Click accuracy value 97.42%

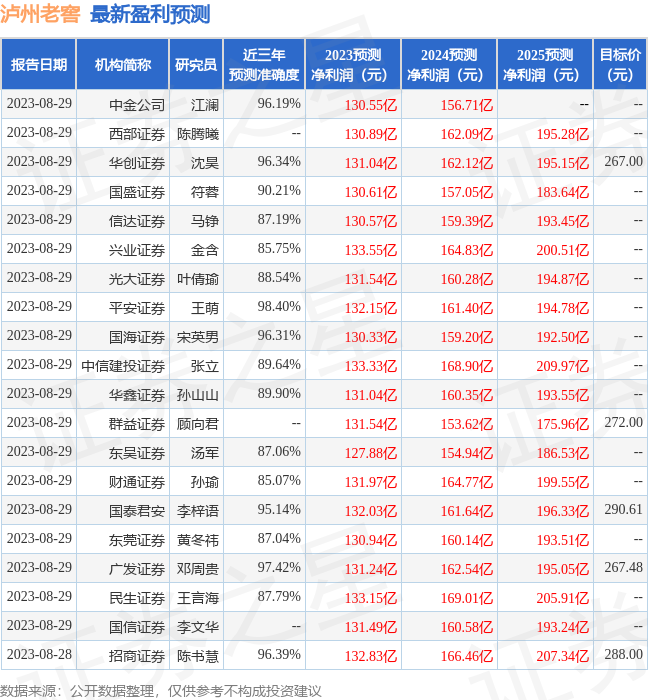(279, 568)
